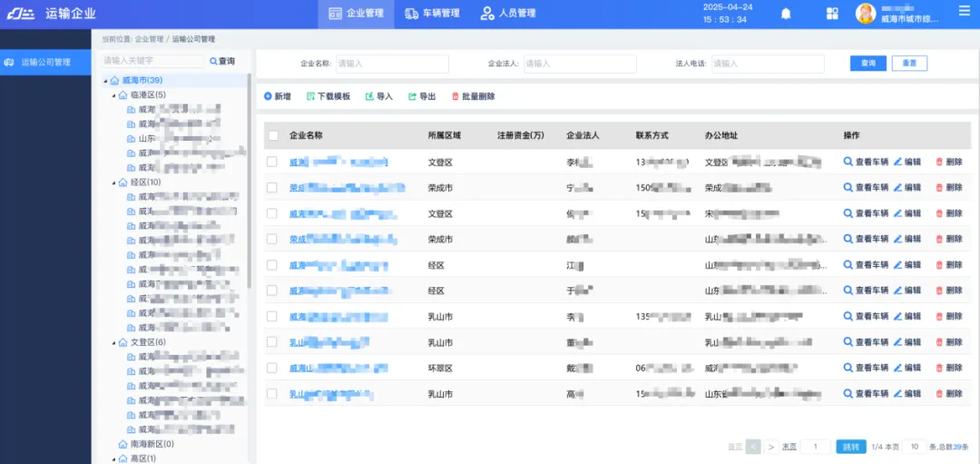
Task: Check the first table row checkbox
Action: pos(273,162)
